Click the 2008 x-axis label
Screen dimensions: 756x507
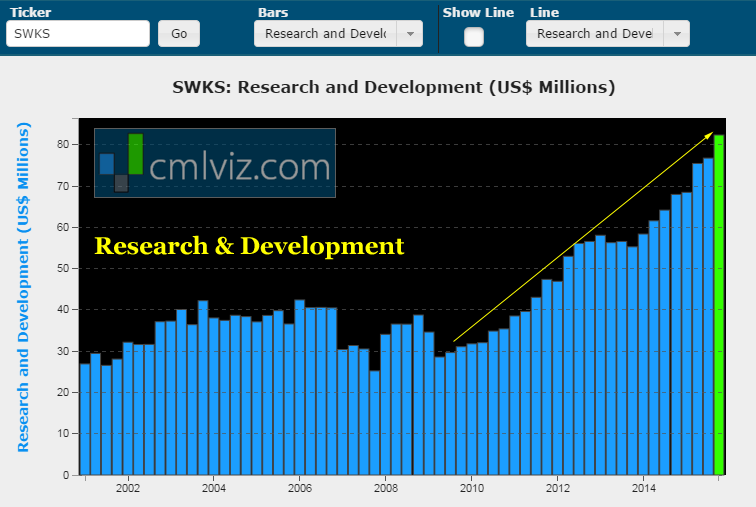tap(386, 488)
